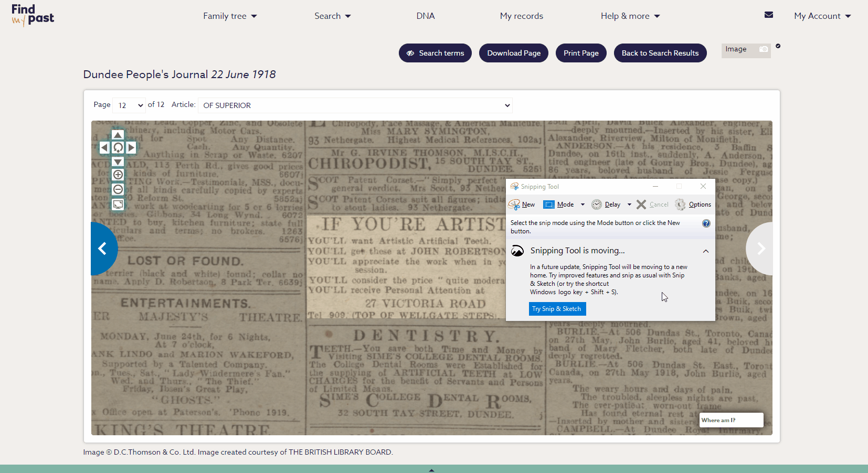The height and width of the screenshot is (473, 868).
Task: Click Back to Search Results
Action: click(x=660, y=53)
